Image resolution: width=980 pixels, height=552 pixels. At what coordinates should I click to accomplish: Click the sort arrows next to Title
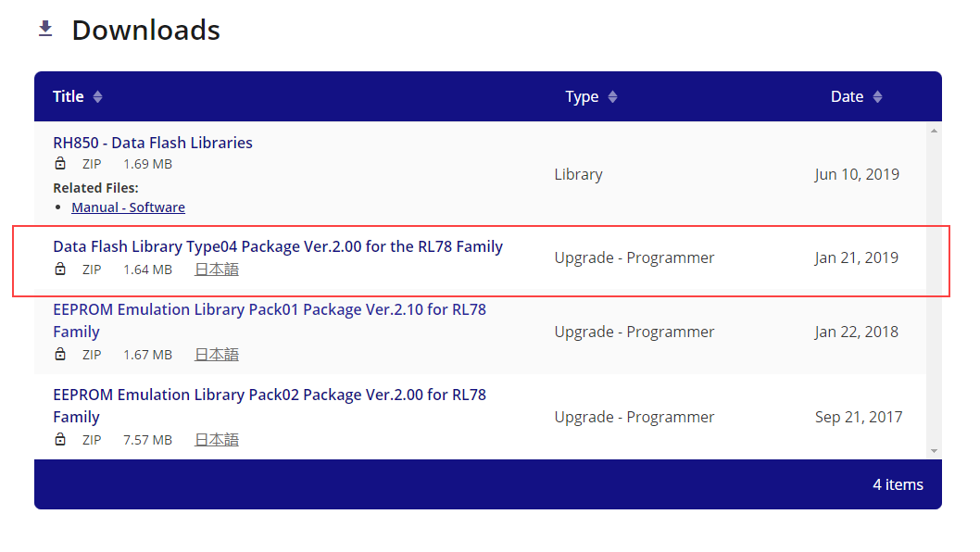[97, 96]
